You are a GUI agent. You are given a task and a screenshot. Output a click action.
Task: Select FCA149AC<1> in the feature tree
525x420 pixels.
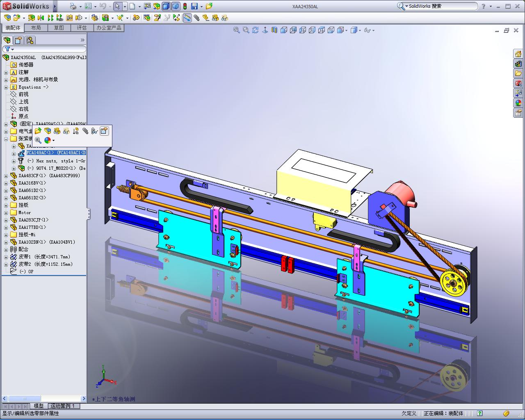56,153
